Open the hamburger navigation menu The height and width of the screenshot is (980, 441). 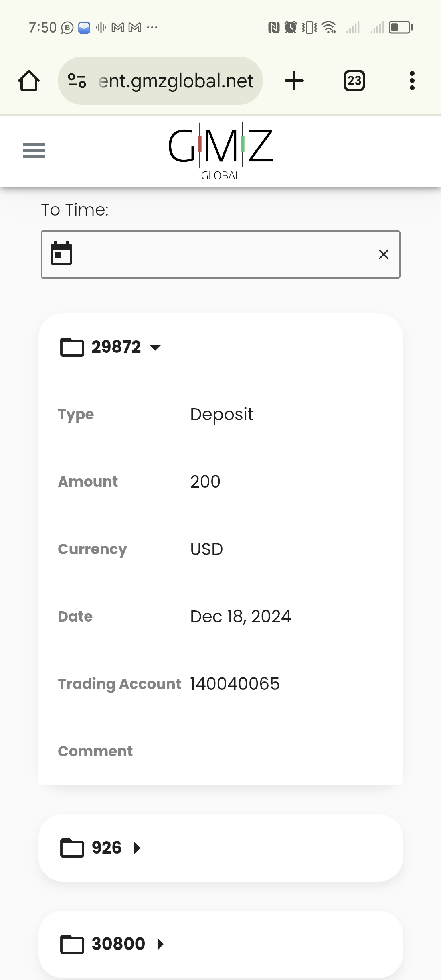[34, 150]
